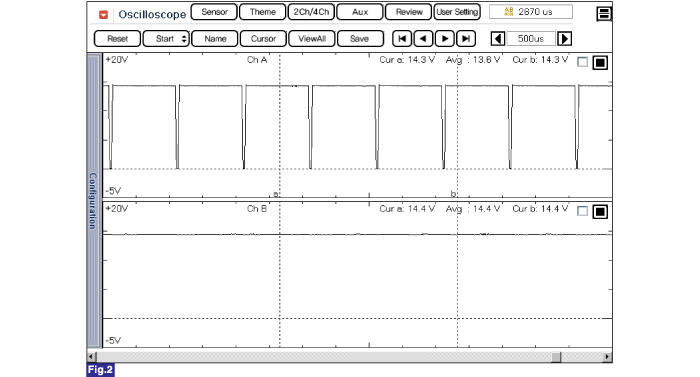Image resolution: width=700 pixels, height=377 pixels.
Task: Click the horizontal scrollbar right arrow
Action: click(x=607, y=356)
